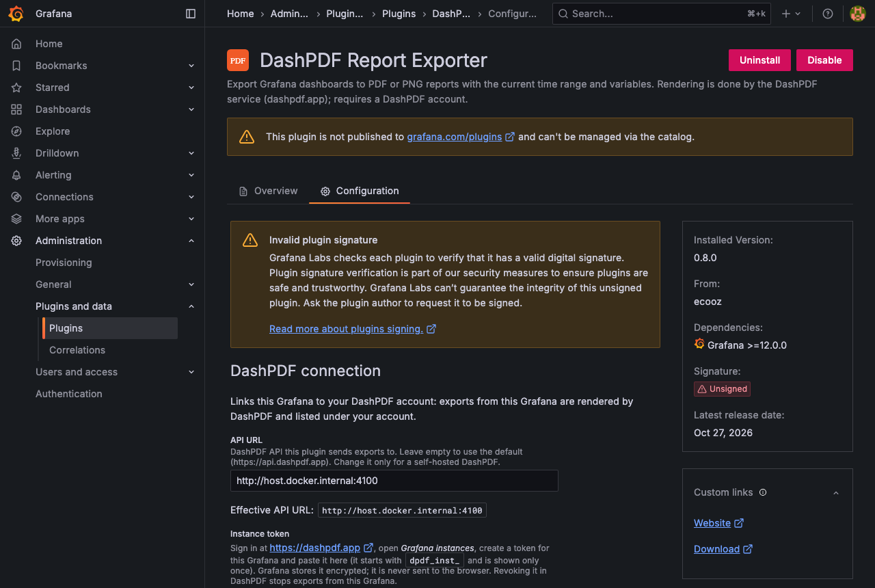Open the Download custom link
This screenshot has height=588, width=875.
[723, 549]
